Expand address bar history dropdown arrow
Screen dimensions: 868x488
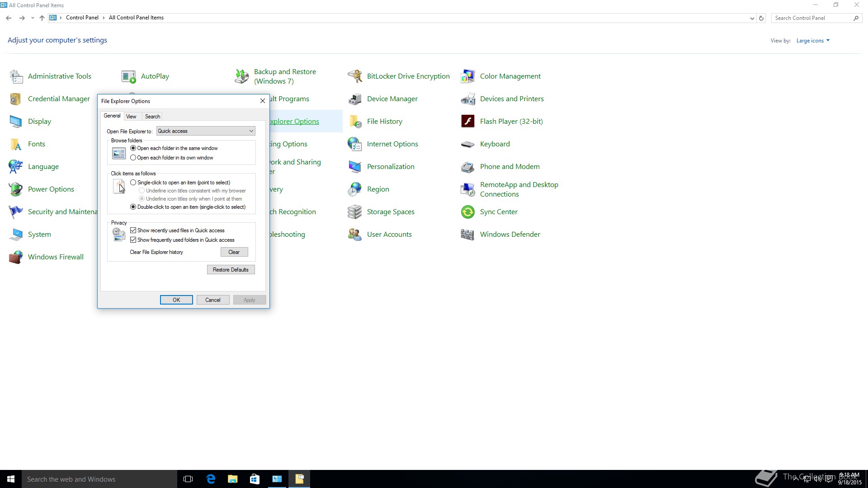point(752,19)
